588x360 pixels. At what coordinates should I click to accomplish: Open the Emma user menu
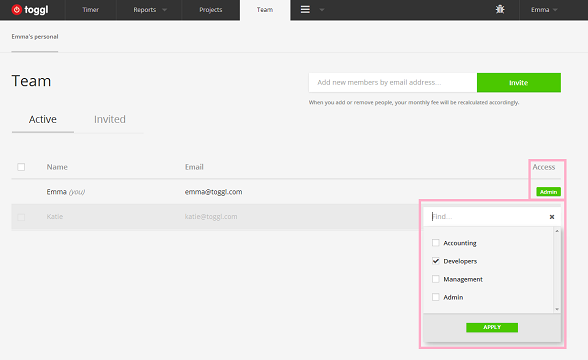[544, 10]
